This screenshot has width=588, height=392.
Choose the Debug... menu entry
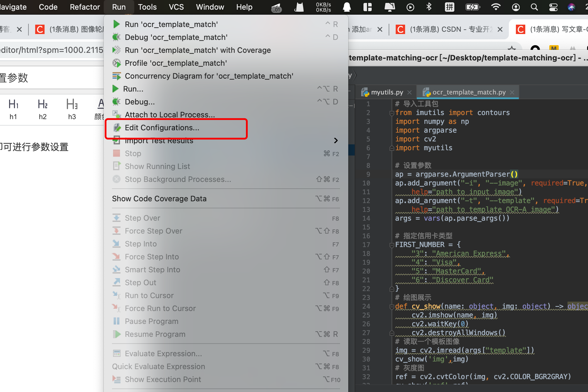(x=140, y=102)
